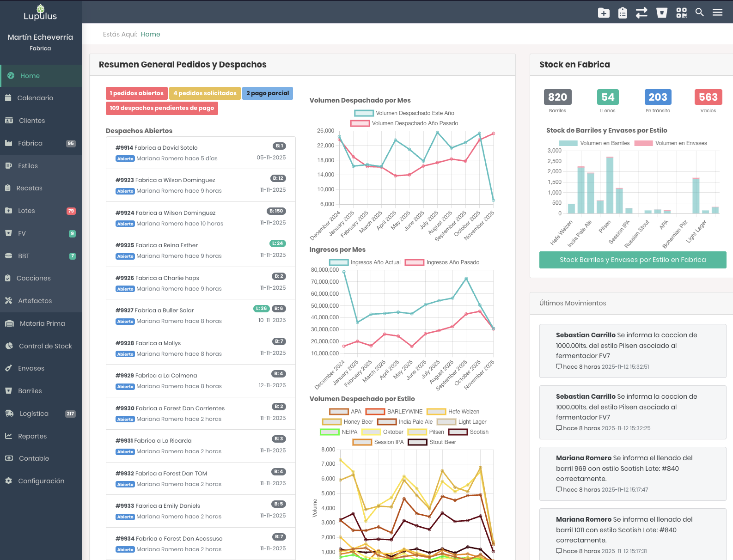Click the 217 badge next to Logística
This screenshot has height=560, width=733.
(x=70, y=414)
